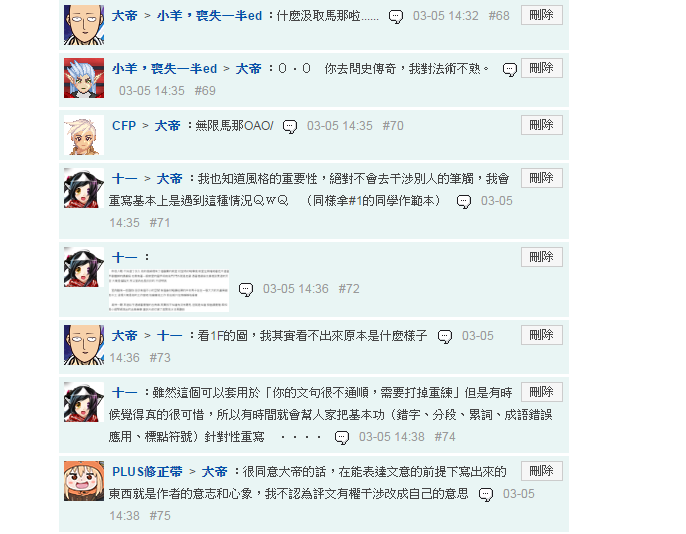Click reply bubble icon on comment #73
This screenshot has width=686, height=534.
tap(445, 336)
